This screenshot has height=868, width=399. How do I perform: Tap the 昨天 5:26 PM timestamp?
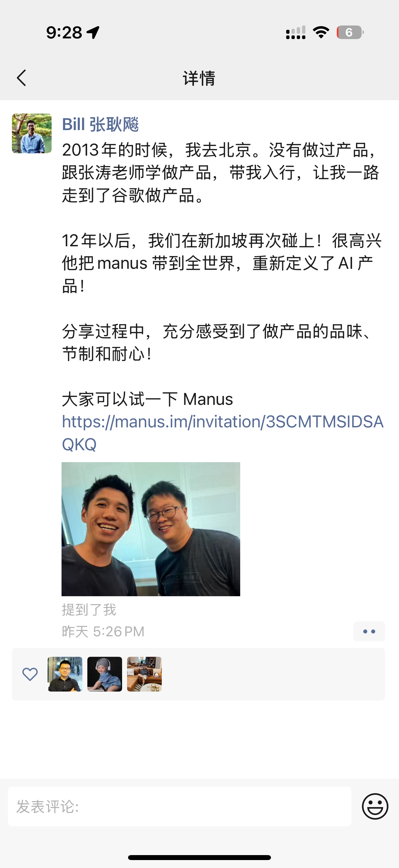coord(103,631)
